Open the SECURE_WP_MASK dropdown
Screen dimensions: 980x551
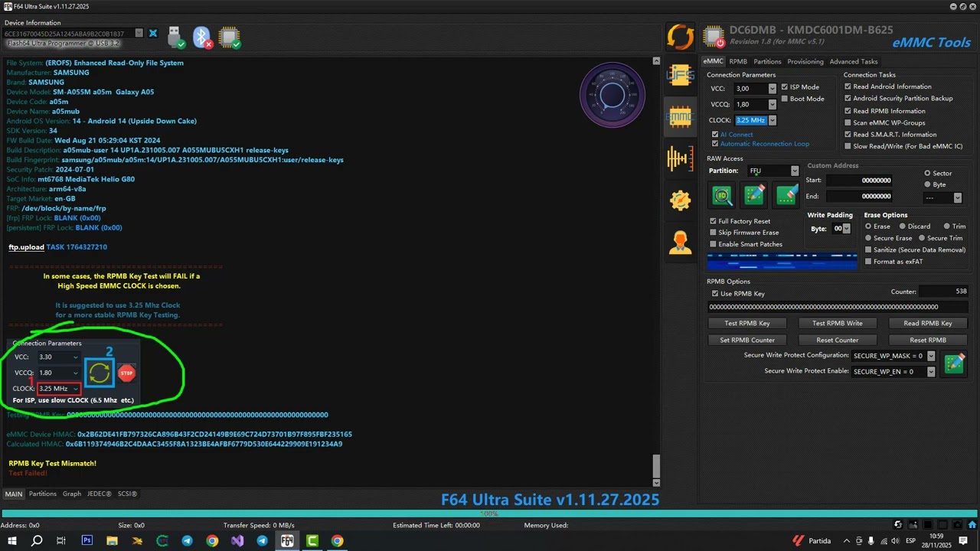coord(931,356)
